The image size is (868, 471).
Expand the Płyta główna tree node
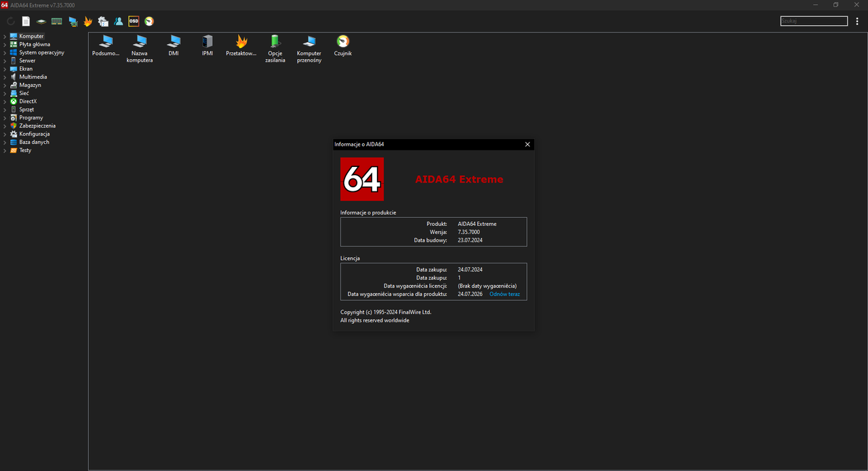pos(5,44)
